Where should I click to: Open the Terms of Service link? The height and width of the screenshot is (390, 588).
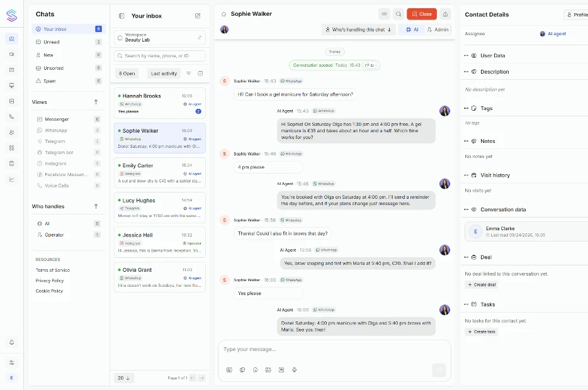(x=52, y=270)
